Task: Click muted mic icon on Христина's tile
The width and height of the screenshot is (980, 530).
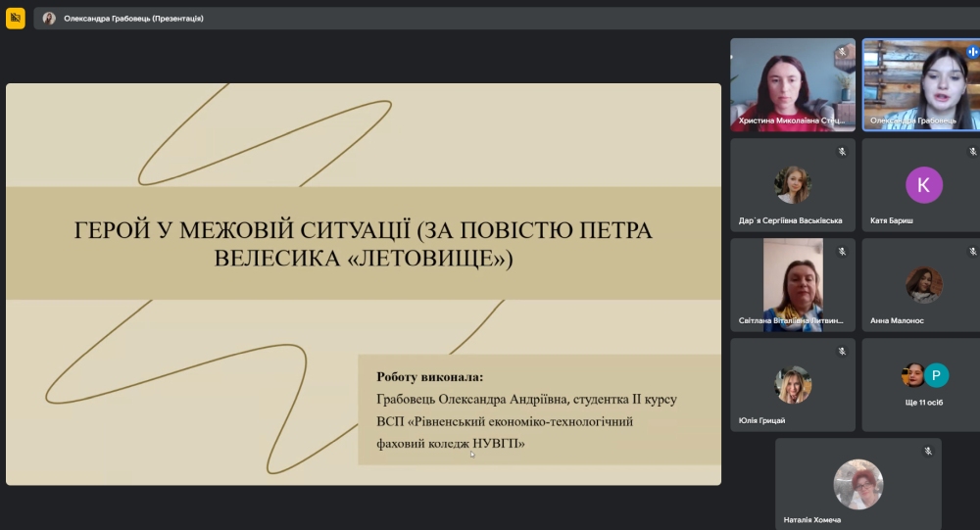Action: [x=841, y=52]
